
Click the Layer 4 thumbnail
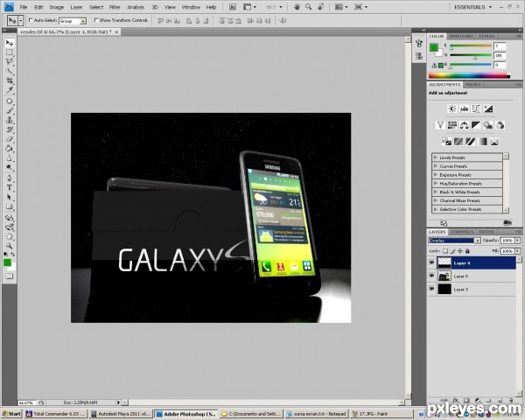tap(444, 262)
